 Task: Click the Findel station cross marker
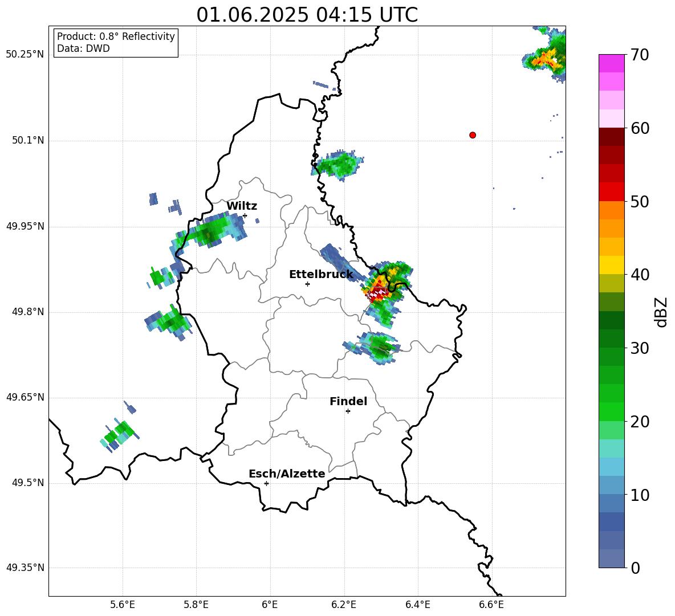tap(348, 411)
